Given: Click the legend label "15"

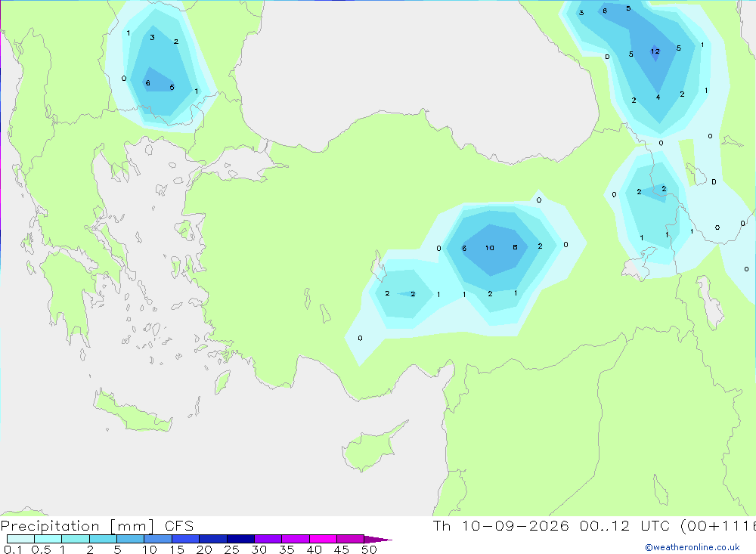Looking at the screenshot, I should (176, 549).
